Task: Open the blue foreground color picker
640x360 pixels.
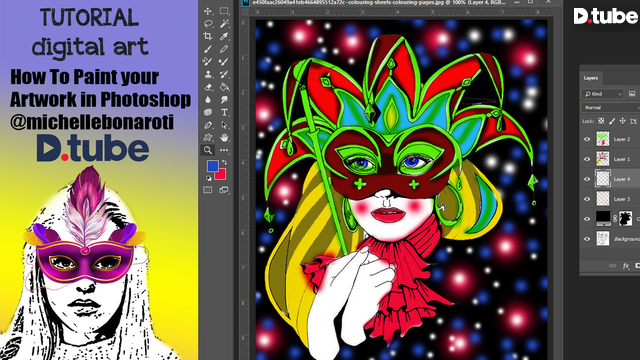Action: (212, 165)
